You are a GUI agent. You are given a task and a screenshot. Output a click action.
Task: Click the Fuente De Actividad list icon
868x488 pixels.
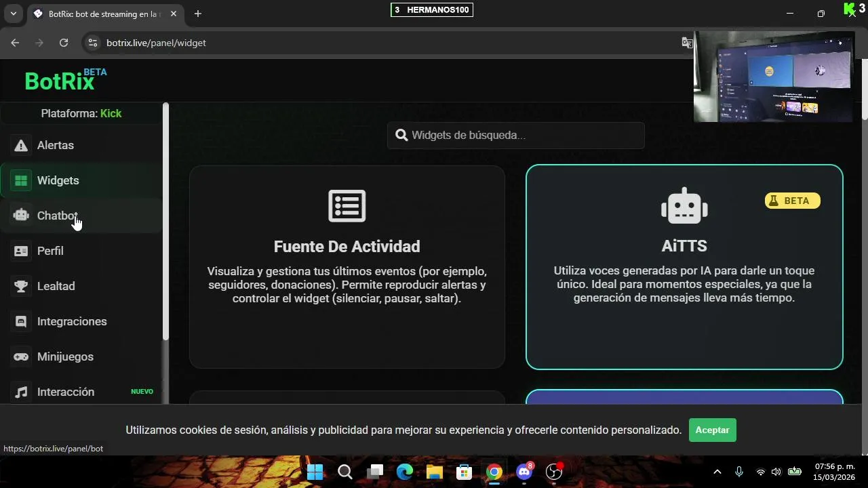(347, 206)
